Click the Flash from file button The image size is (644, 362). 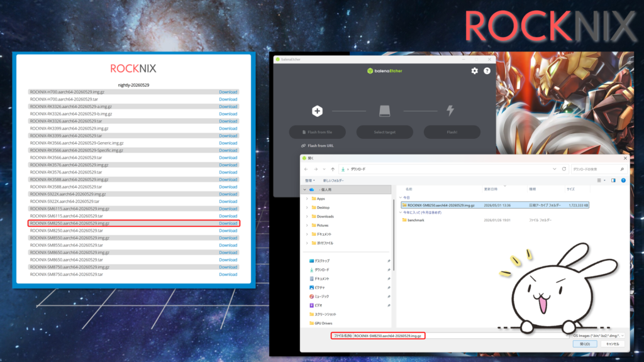tap(317, 132)
